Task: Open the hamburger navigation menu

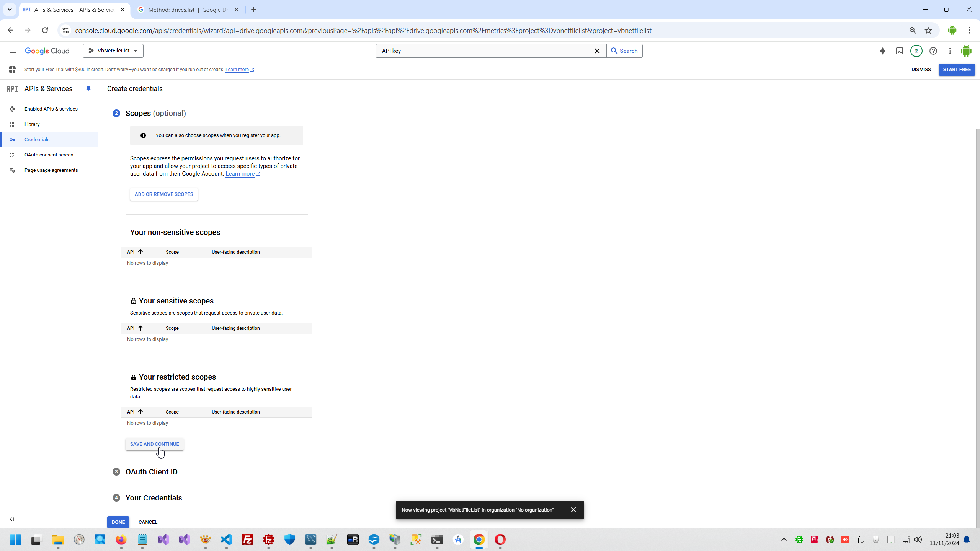Action: [x=13, y=51]
